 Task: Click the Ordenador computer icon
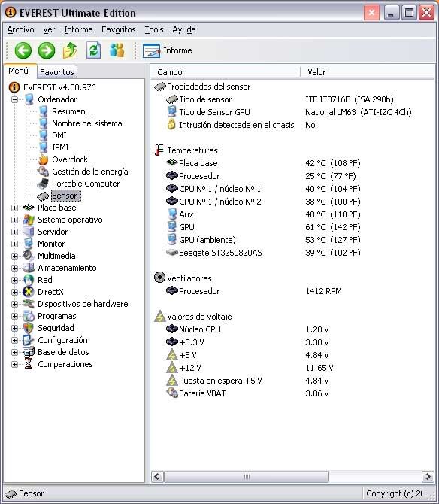click(29, 99)
